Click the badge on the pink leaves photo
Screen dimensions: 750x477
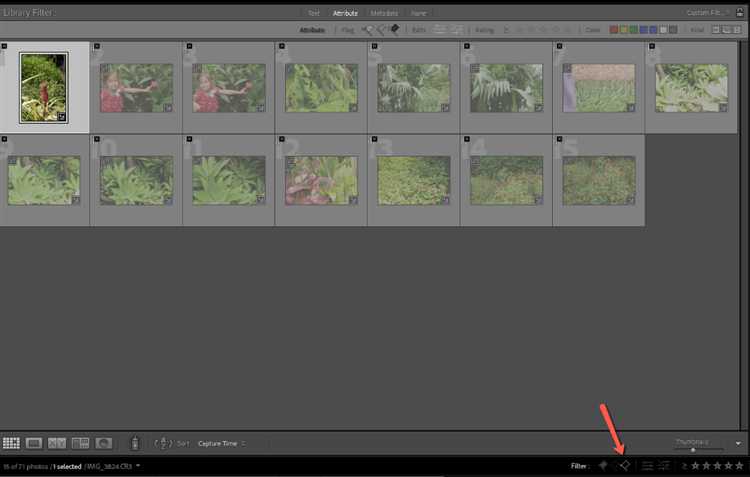point(353,200)
